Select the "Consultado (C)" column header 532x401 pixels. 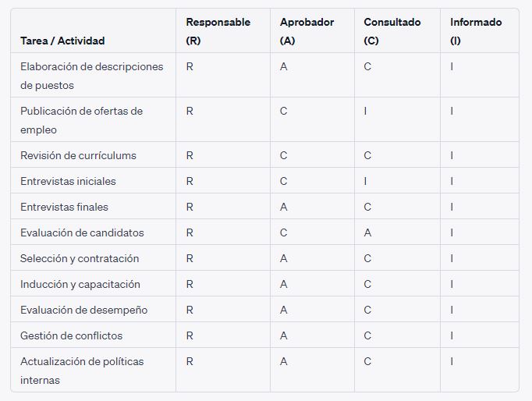[x=392, y=31]
